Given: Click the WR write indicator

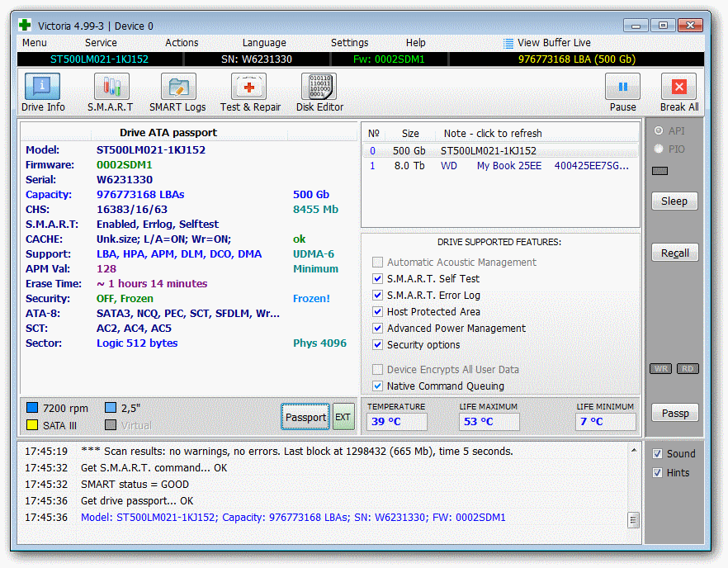Looking at the screenshot, I should pyautogui.click(x=660, y=369).
